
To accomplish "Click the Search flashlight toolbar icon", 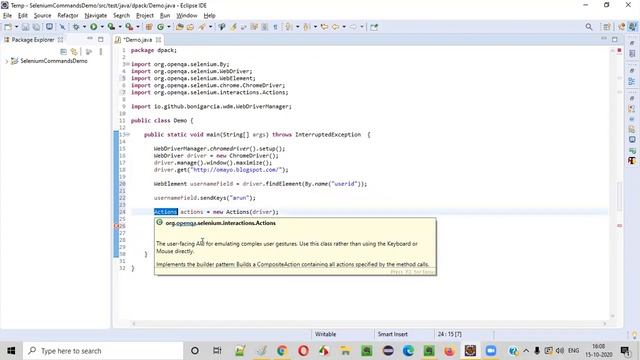I will [202, 27].
